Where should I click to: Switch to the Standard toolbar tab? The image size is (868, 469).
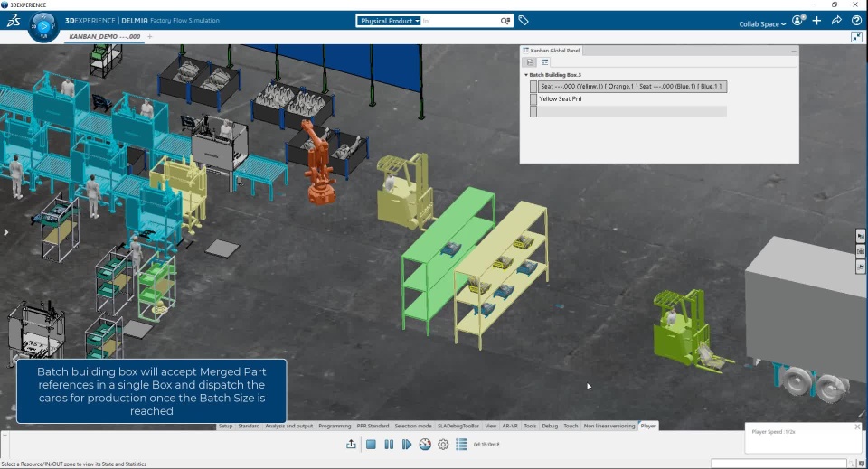click(249, 426)
